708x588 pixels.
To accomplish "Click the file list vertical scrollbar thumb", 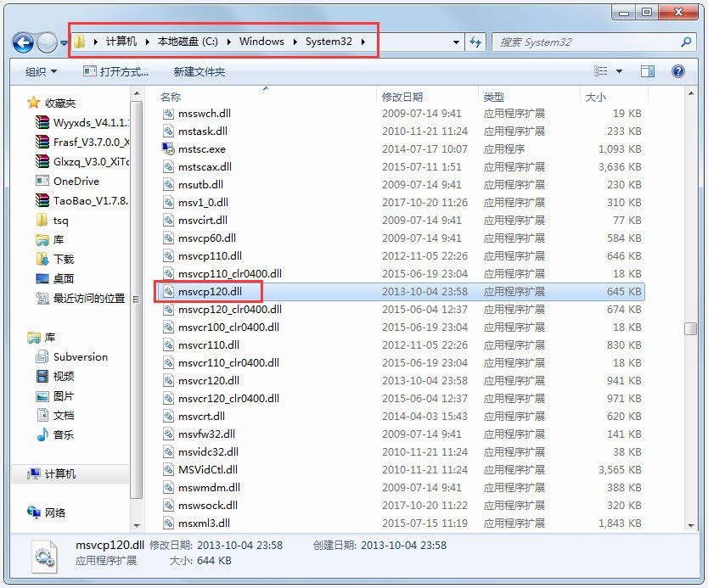I will point(690,328).
